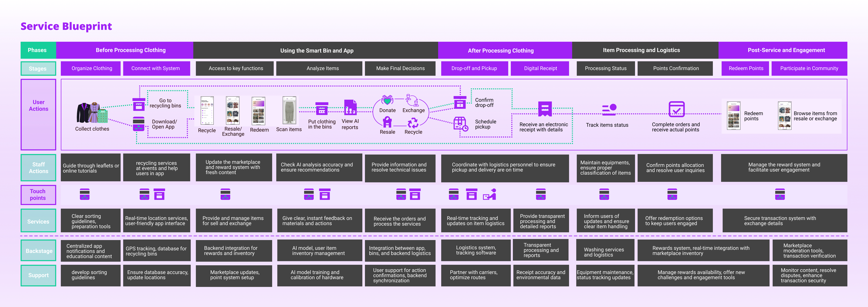The image size is (868, 307).
Task: Click the Schedule pickup calendar icon
Action: [460, 124]
